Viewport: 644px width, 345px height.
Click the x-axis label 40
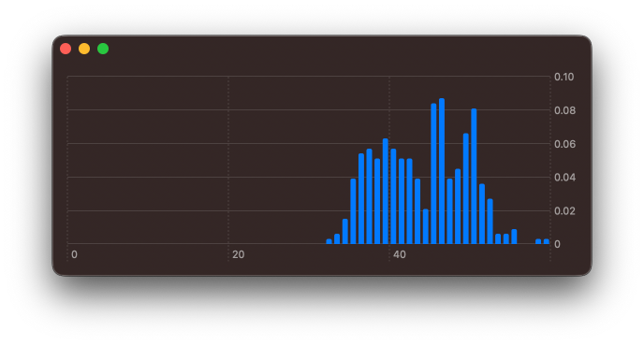coord(399,254)
